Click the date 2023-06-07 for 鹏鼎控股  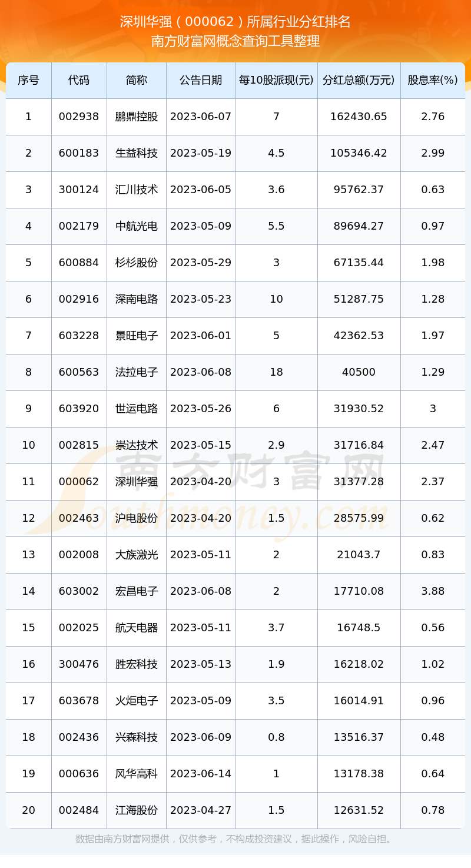(201, 117)
